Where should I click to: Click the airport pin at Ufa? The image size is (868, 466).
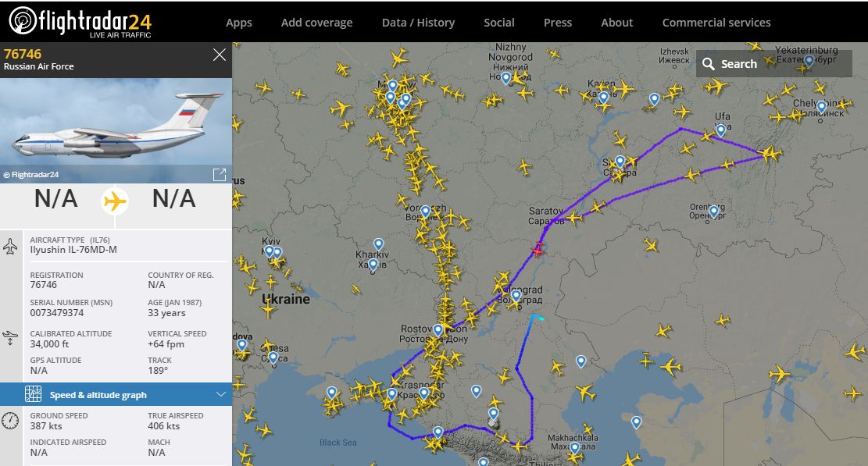[720, 130]
